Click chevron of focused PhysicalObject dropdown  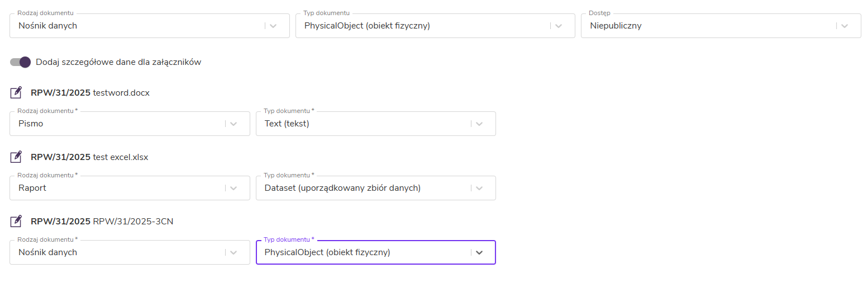[x=479, y=252]
